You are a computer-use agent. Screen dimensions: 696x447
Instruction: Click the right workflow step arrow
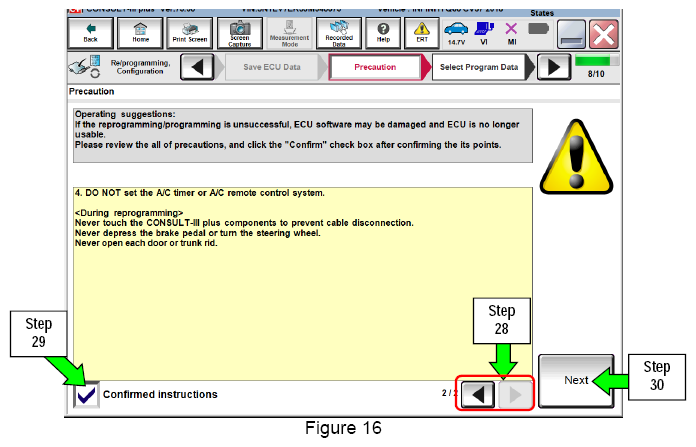pyautogui.click(x=554, y=67)
